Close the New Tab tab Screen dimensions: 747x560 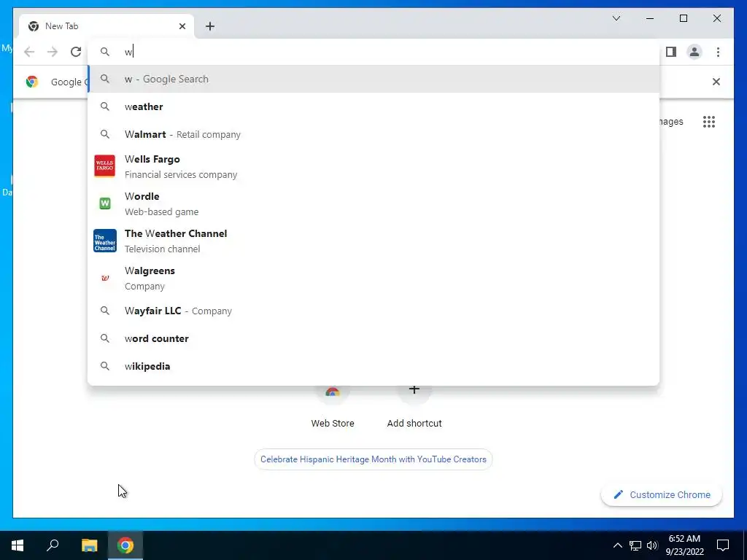pos(182,26)
